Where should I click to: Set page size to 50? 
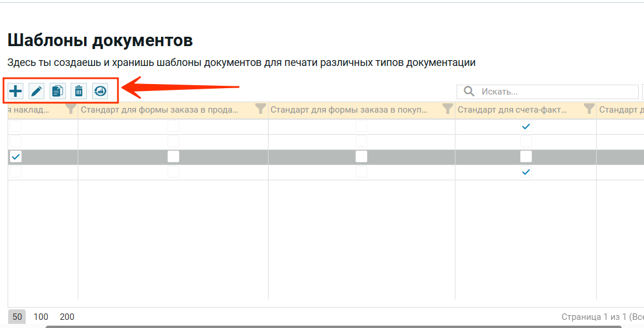(x=18, y=317)
